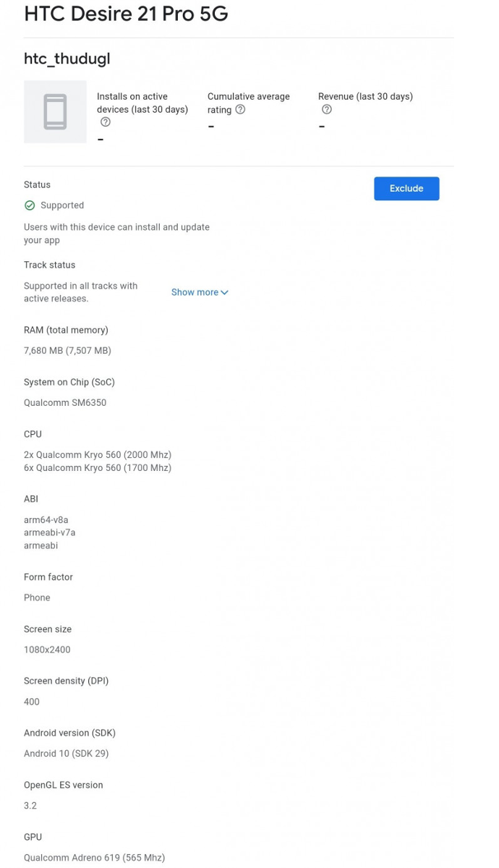The height and width of the screenshot is (868, 499).
Task: Open help icon for Installs on active devices
Action: point(106,122)
